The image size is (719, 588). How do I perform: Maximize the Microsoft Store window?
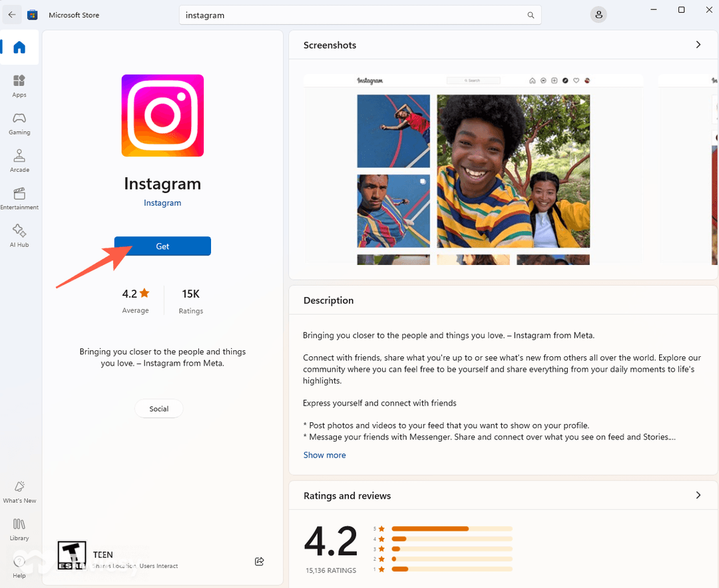point(682,9)
